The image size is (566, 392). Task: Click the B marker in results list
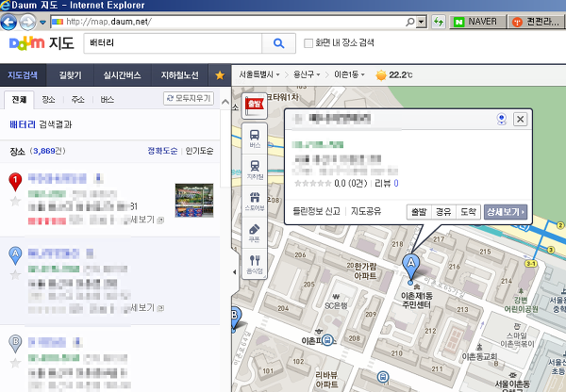tap(15, 344)
